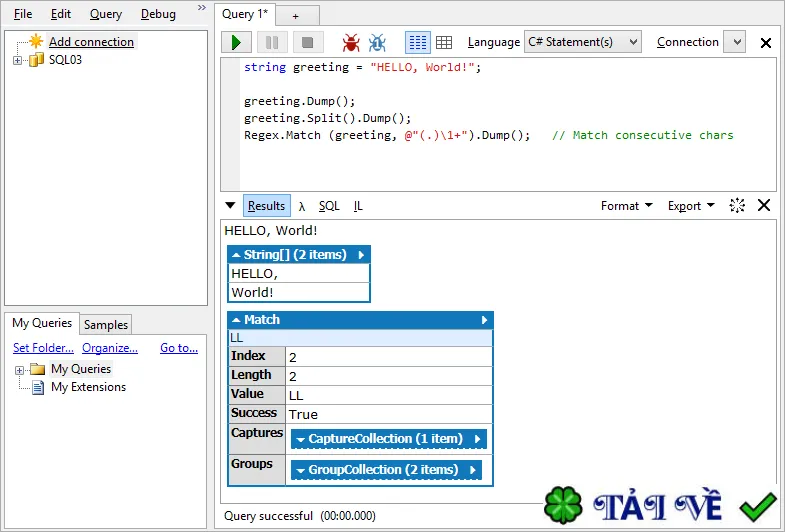This screenshot has width=785, height=532.
Task: Open the Debug menu
Action: pyautogui.click(x=158, y=14)
